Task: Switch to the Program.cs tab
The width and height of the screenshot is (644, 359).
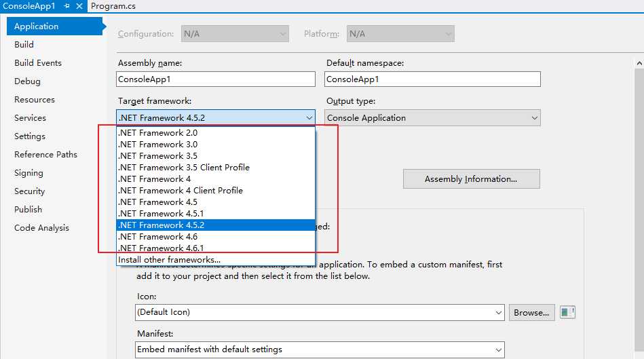Action: click(x=113, y=6)
